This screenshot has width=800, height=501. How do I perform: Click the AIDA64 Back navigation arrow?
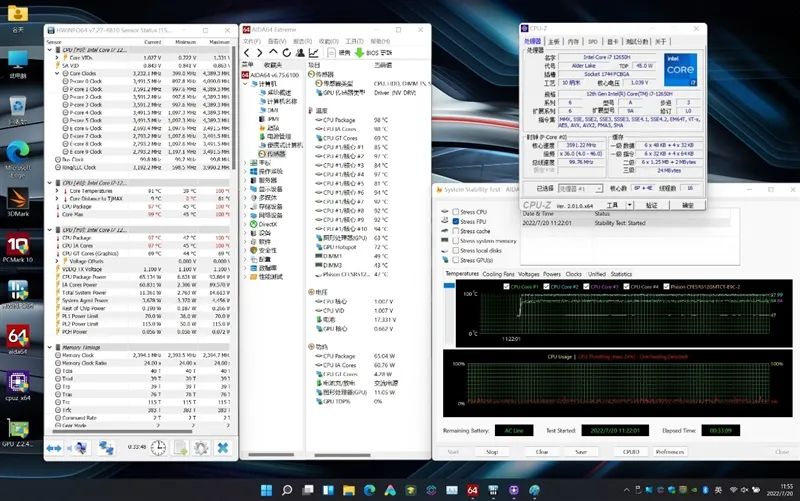[248, 52]
